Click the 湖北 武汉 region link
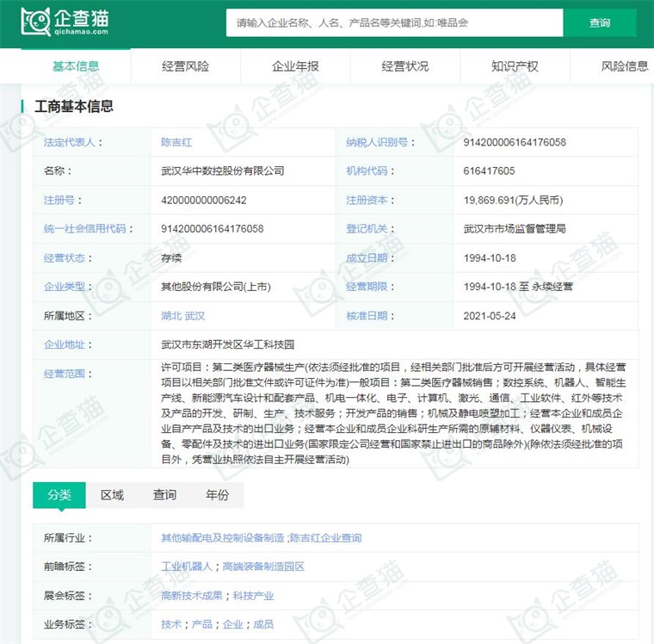 coord(182,316)
